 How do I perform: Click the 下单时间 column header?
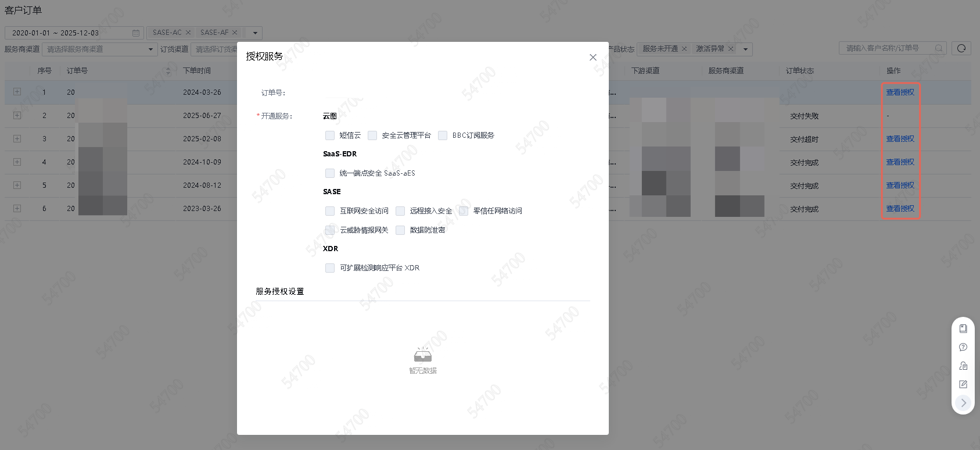(x=197, y=71)
